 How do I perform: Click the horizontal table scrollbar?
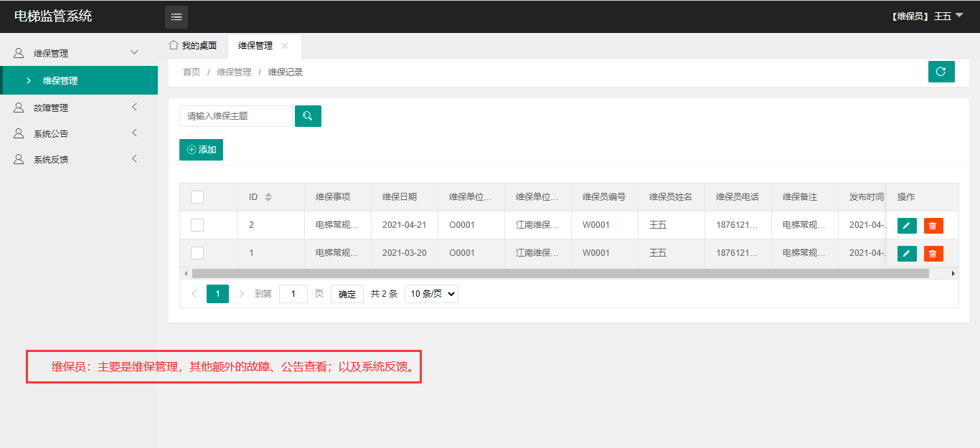point(560,273)
